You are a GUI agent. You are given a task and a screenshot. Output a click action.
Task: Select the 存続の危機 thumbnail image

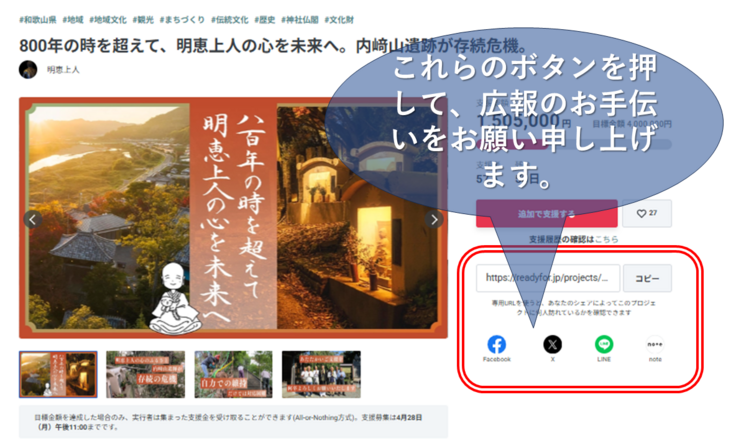(145, 374)
